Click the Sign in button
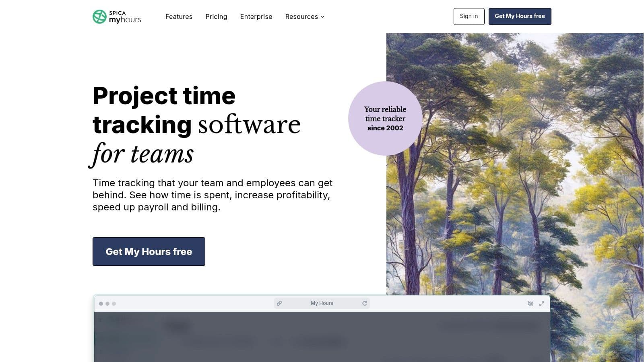The image size is (644, 362). click(x=469, y=16)
